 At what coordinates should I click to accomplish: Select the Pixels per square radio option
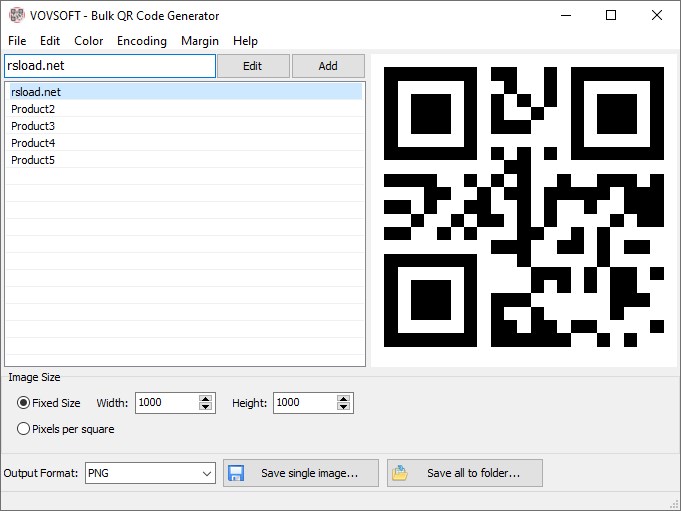[x=66, y=429]
